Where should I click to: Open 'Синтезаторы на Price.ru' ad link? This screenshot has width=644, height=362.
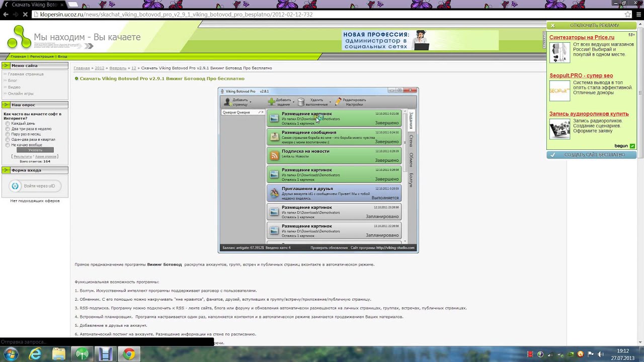pos(582,37)
